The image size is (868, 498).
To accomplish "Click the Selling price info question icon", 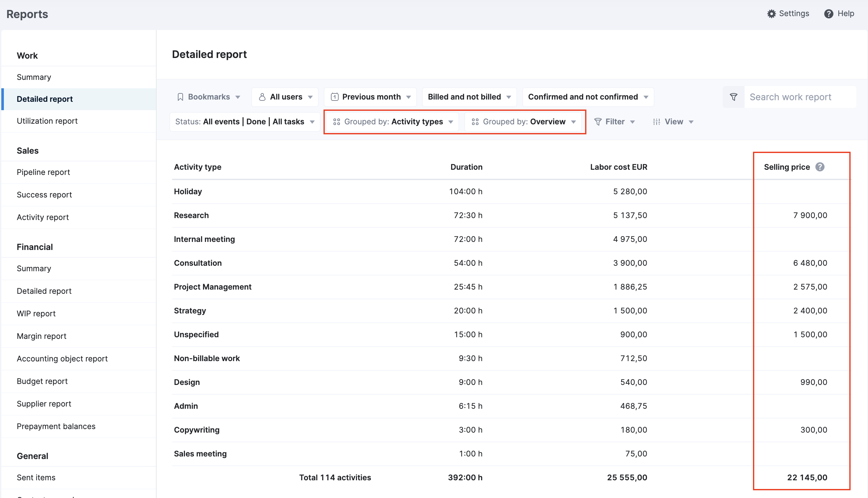I will 820,167.
